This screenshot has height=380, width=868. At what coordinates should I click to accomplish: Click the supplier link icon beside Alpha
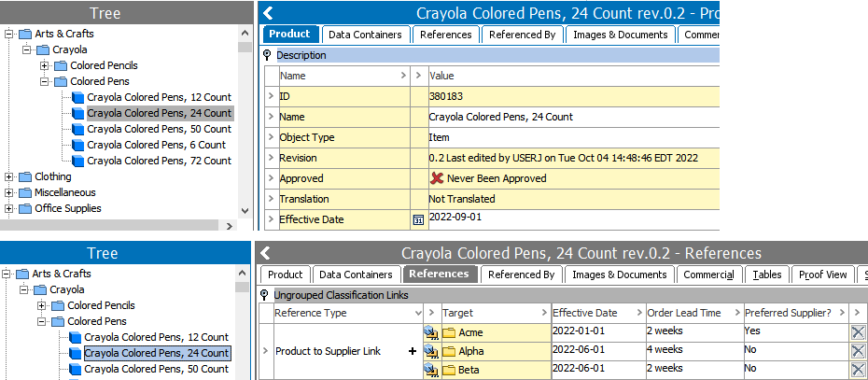pyautogui.click(x=432, y=351)
